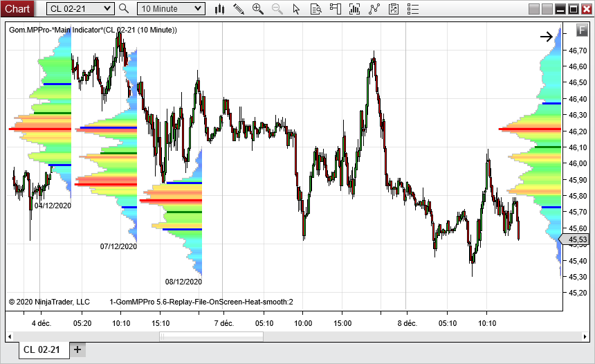Screen dimensions: 595x364
Task: Expand the CL 02-21 instrument dropdown
Action: [107, 9]
